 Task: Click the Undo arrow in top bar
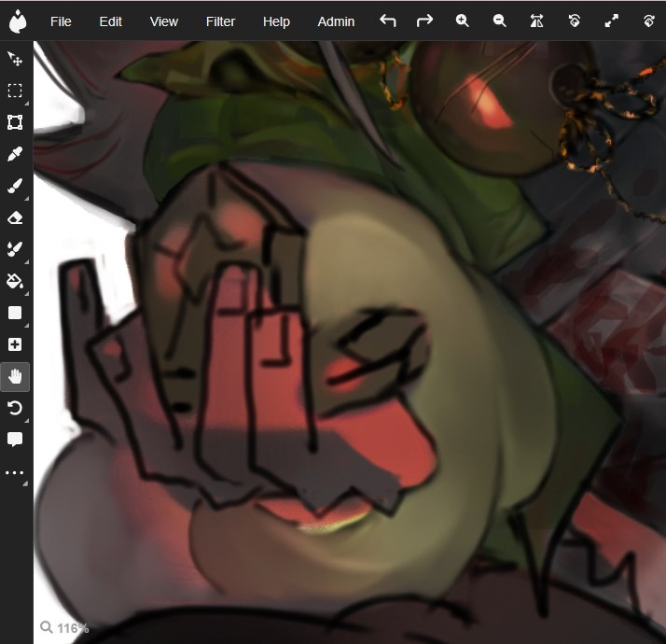coord(388,21)
